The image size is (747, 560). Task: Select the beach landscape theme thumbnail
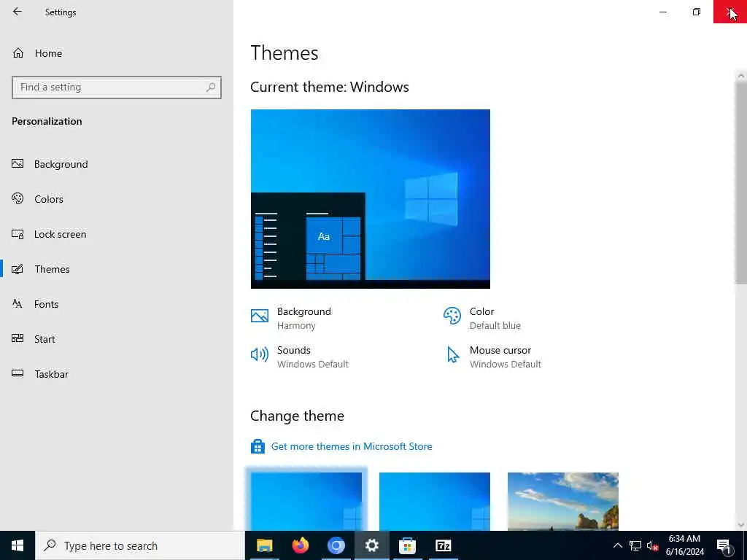[x=563, y=501]
